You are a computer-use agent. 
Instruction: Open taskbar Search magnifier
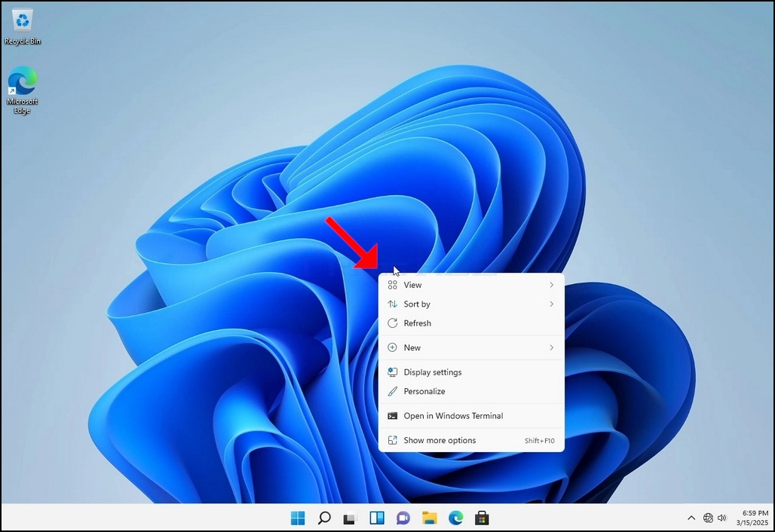[324, 518]
